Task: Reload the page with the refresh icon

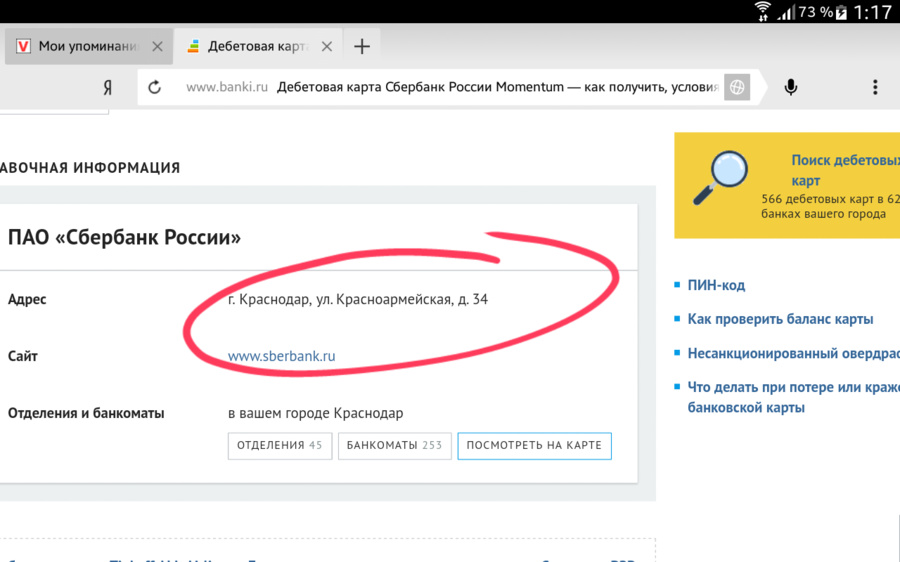Action: coord(154,87)
